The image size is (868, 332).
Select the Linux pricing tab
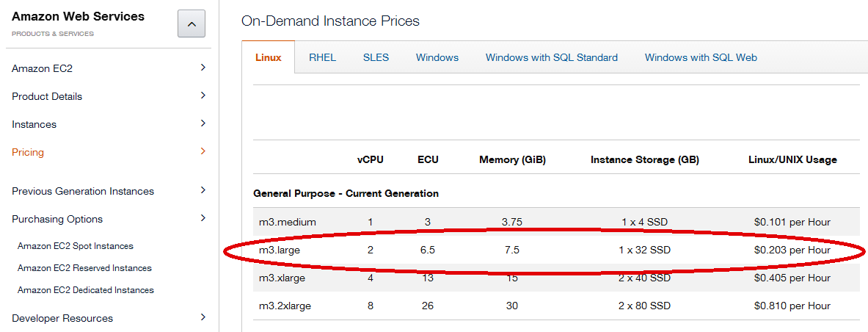268,57
